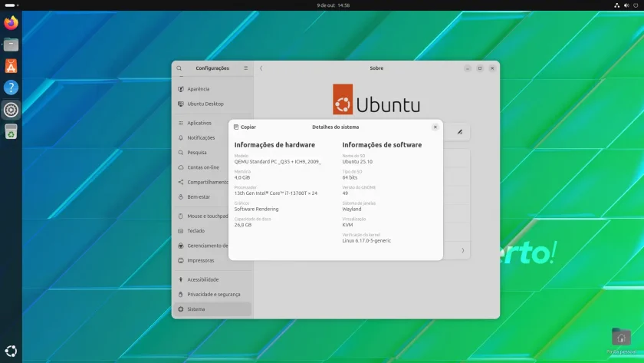The image size is (644, 363).
Task: Click the search icon in Configurações
Action: (179, 68)
